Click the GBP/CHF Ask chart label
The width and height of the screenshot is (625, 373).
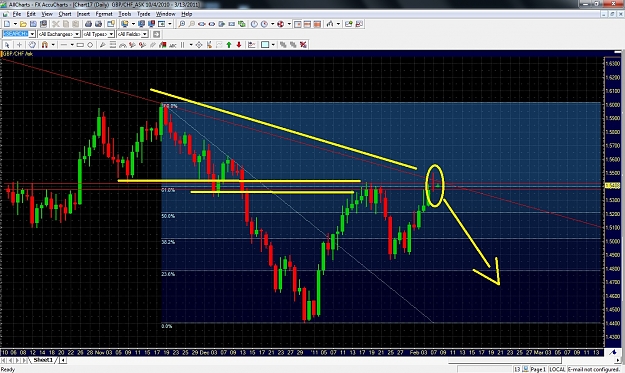coord(18,53)
